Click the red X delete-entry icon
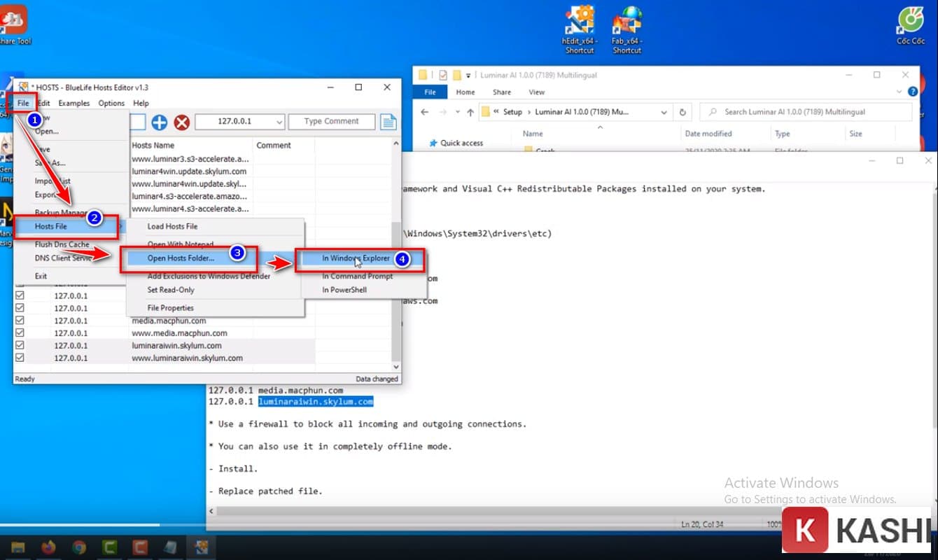938x560 pixels. (x=181, y=122)
